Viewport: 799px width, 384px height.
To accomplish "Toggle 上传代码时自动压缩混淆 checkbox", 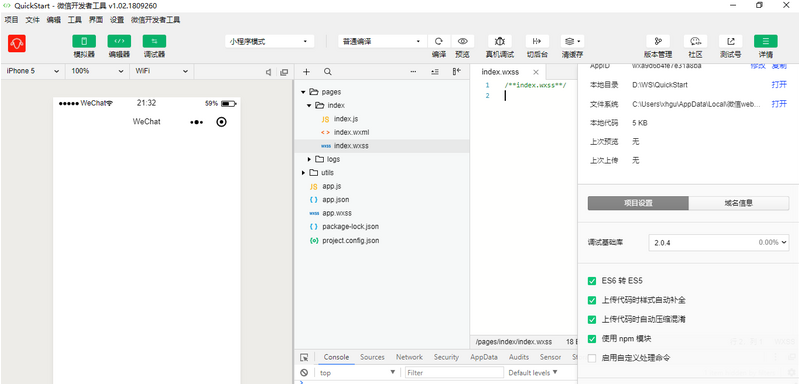I will point(592,319).
